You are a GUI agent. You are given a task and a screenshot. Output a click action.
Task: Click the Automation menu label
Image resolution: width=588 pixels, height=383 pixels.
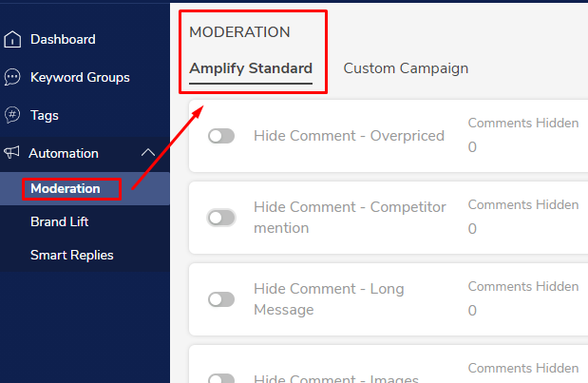click(x=64, y=153)
